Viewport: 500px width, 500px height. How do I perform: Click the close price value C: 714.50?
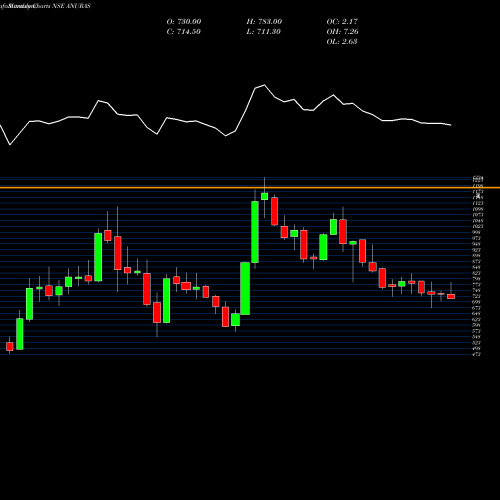(x=183, y=31)
